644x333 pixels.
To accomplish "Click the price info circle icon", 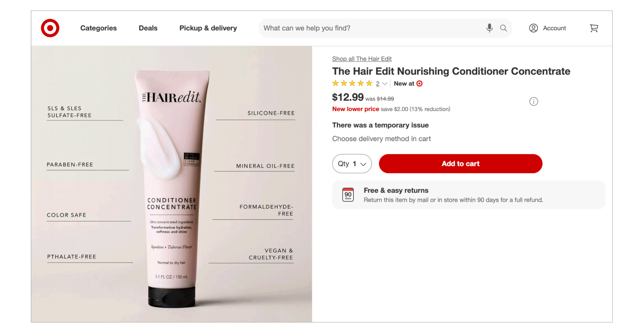I will [x=534, y=102].
